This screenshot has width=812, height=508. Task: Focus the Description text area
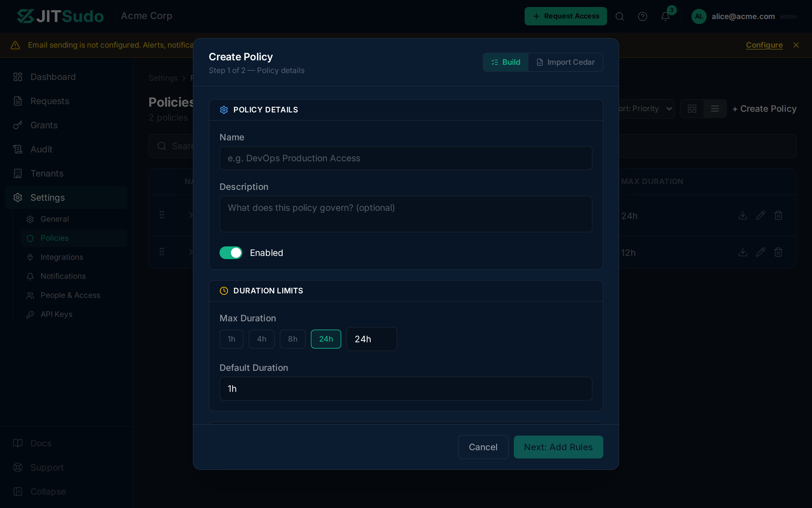point(406,214)
